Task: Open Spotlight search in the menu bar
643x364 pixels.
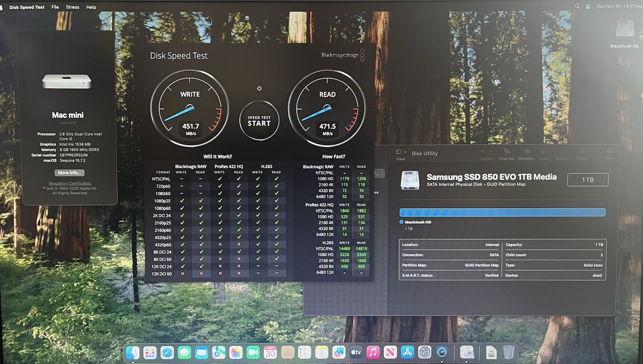Action: click(x=577, y=6)
